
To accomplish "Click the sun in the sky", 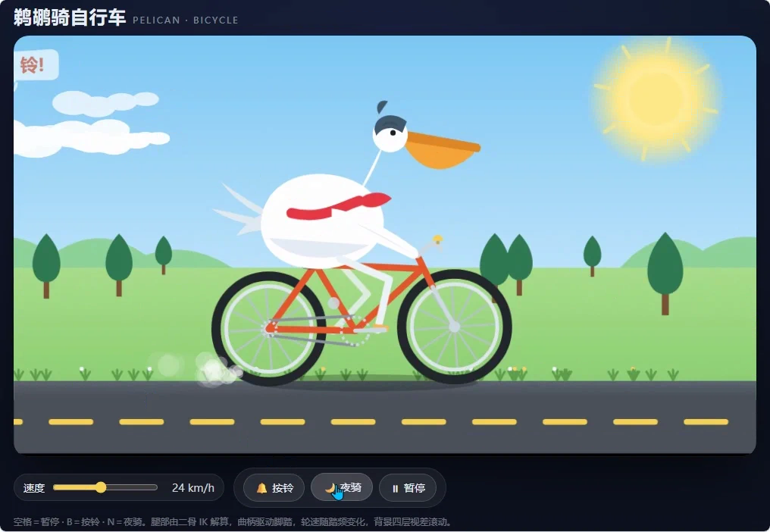I will (x=656, y=100).
